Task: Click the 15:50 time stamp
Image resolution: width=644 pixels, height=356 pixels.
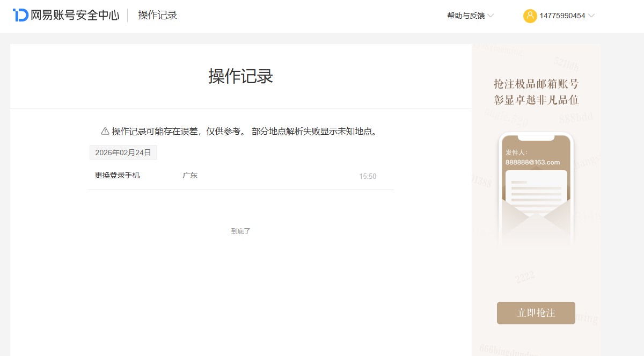Action: (x=368, y=176)
